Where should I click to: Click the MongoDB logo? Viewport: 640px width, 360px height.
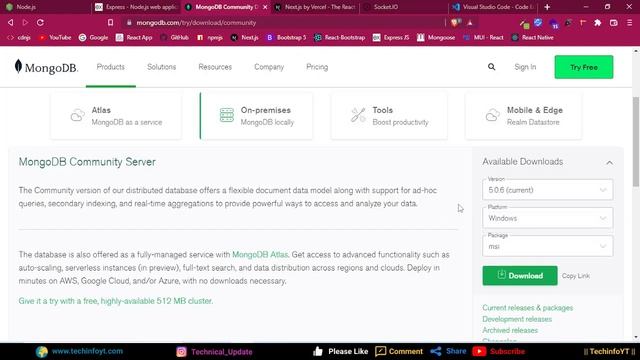(46, 67)
